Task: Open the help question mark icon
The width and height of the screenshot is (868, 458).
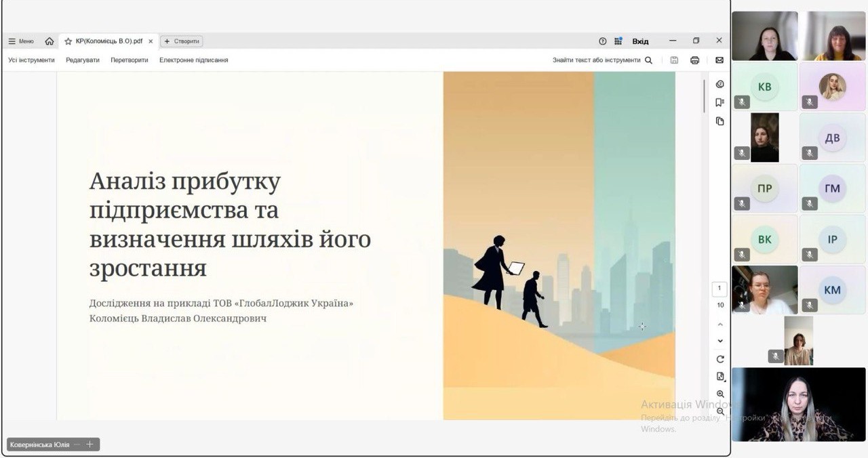Action: (x=602, y=41)
